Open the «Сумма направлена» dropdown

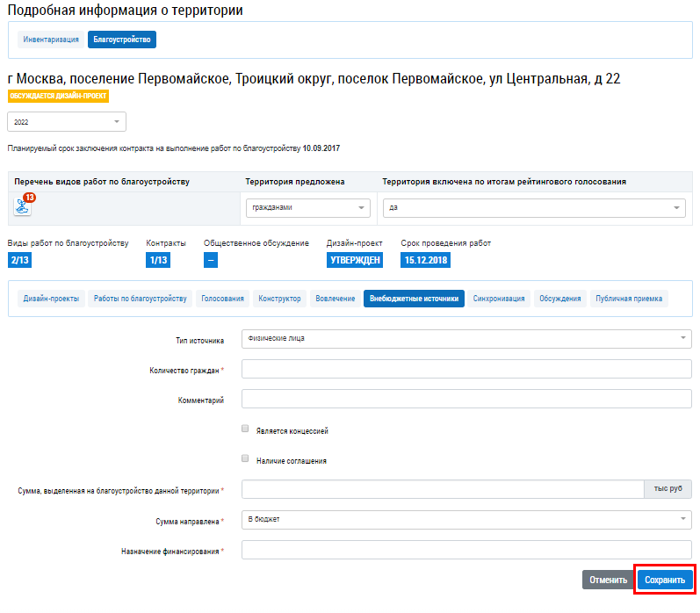(465, 520)
